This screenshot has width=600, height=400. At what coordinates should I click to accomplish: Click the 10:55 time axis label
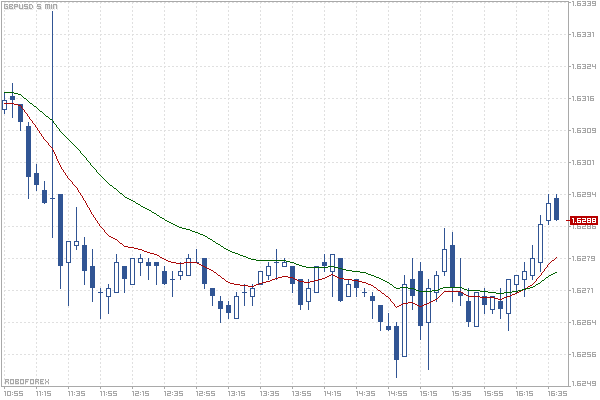coord(13,393)
